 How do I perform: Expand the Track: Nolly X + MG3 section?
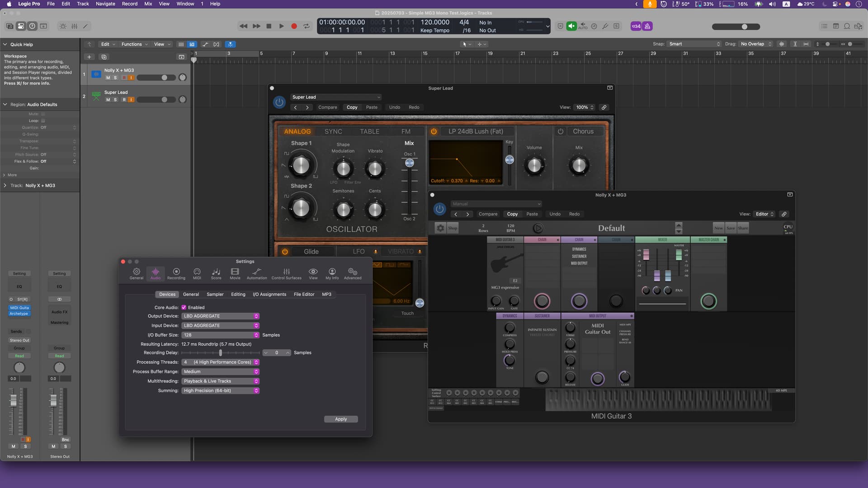coord(5,186)
